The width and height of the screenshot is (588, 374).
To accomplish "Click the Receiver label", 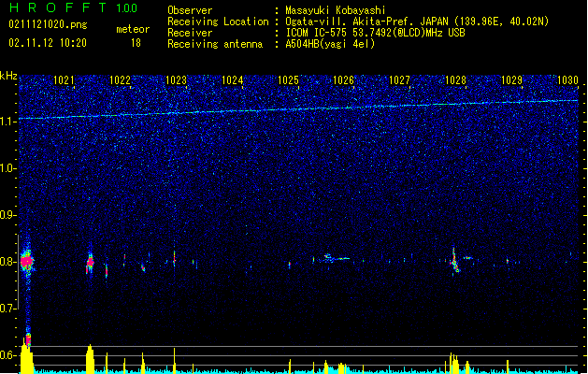I will click(x=190, y=33).
